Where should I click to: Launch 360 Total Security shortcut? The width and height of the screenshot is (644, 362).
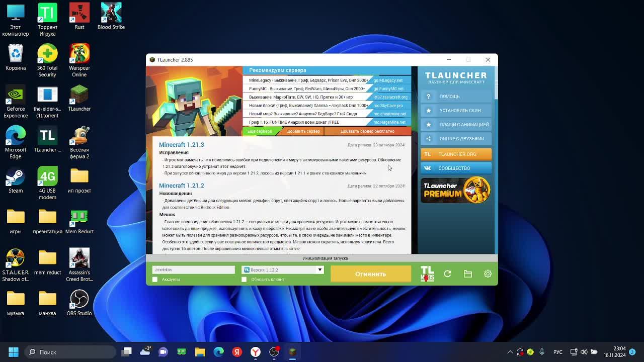tap(47, 61)
